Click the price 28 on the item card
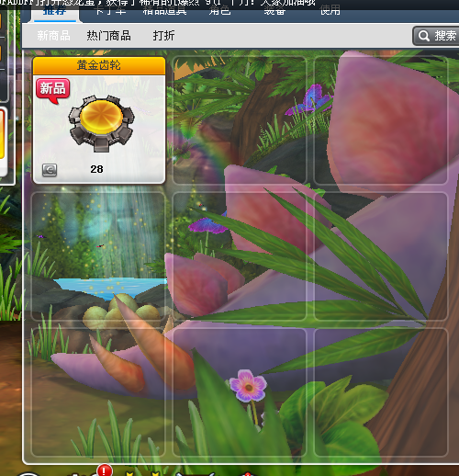459x476 pixels. (x=96, y=169)
